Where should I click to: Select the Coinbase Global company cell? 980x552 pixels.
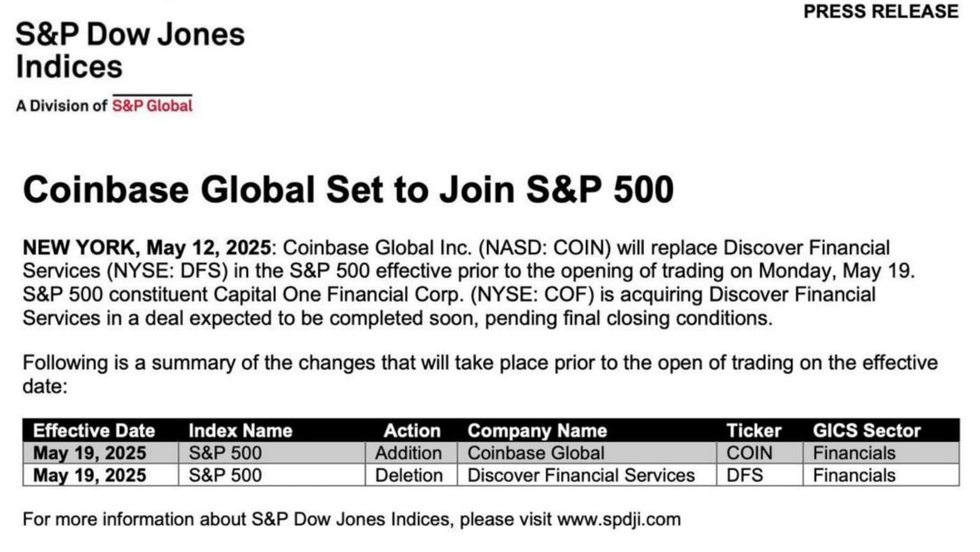536,452
